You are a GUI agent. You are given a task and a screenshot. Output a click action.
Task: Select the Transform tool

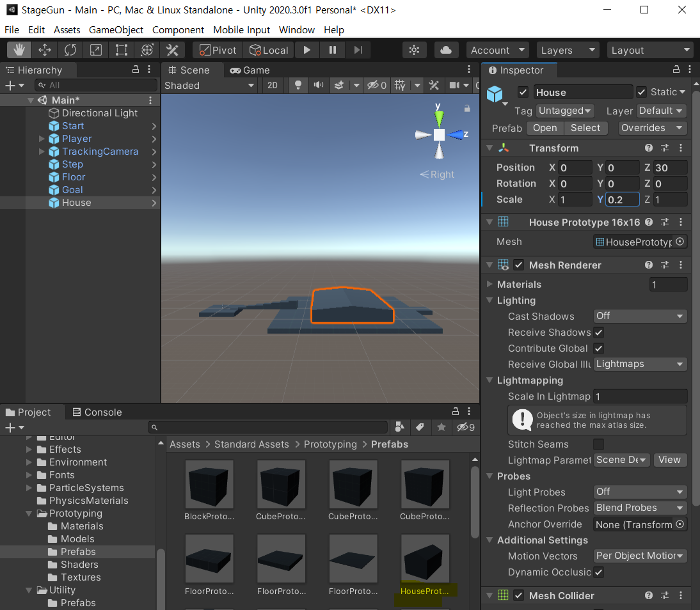click(147, 50)
